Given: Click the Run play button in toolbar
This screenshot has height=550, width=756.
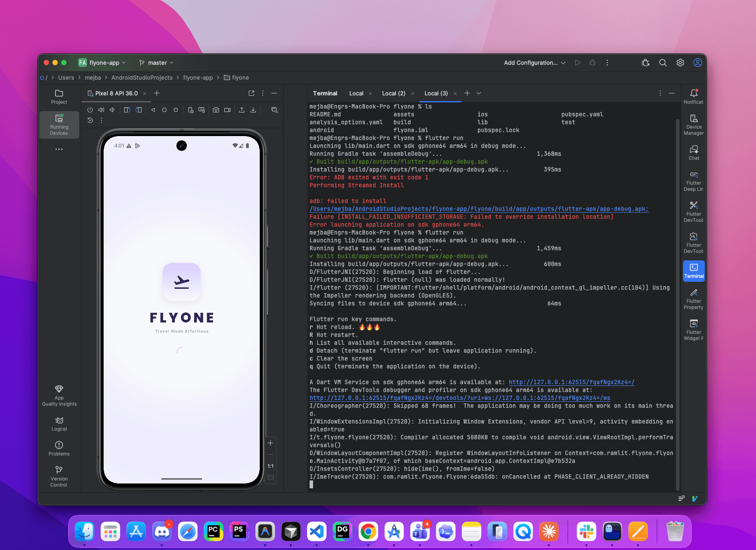Looking at the screenshot, I should (x=578, y=63).
